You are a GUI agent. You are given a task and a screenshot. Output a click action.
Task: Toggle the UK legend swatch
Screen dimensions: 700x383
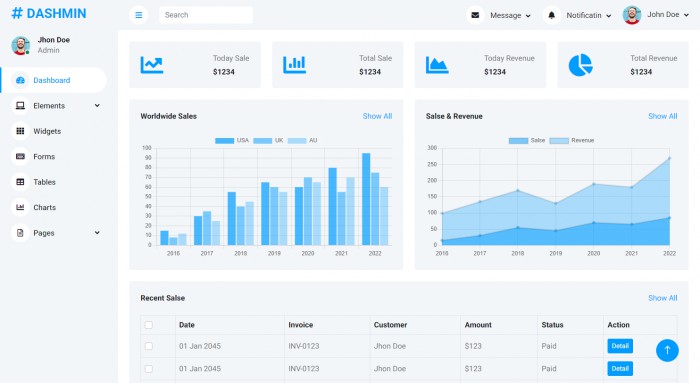coord(262,141)
